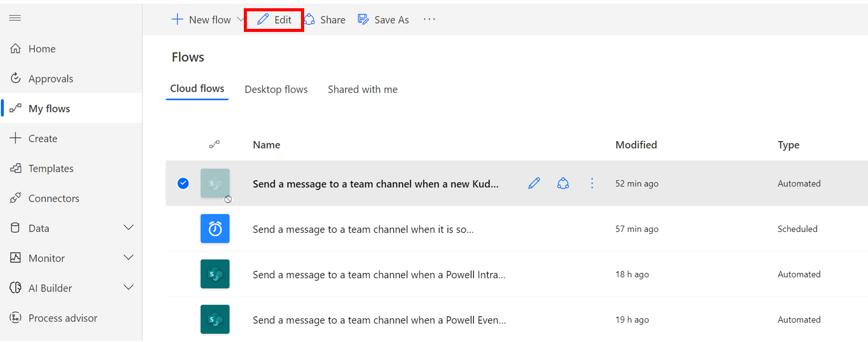Click the blue alarm clock icon of the scheduled flow
Image resolution: width=868 pixels, height=342 pixels.
point(215,229)
